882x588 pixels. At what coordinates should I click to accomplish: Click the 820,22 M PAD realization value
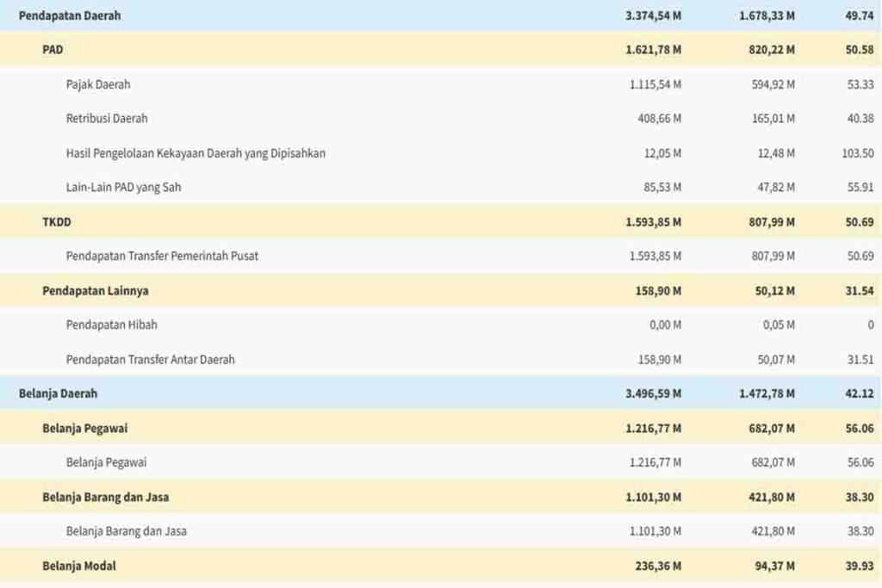772,49
